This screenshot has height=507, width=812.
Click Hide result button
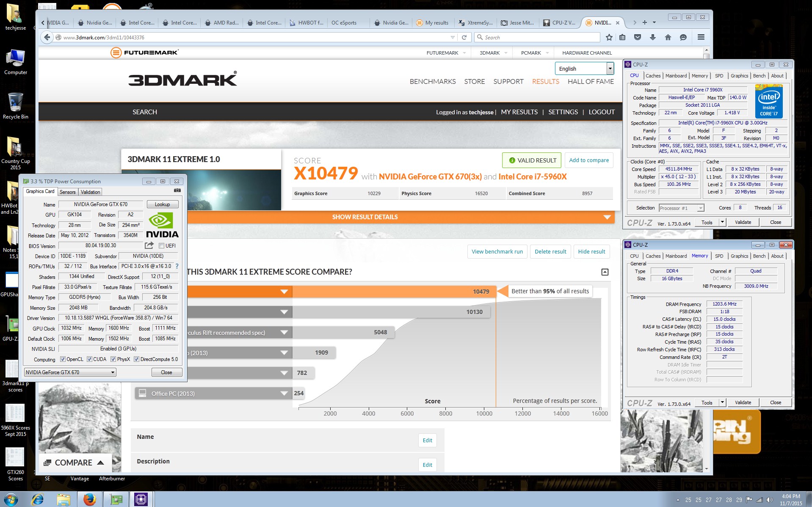click(591, 251)
